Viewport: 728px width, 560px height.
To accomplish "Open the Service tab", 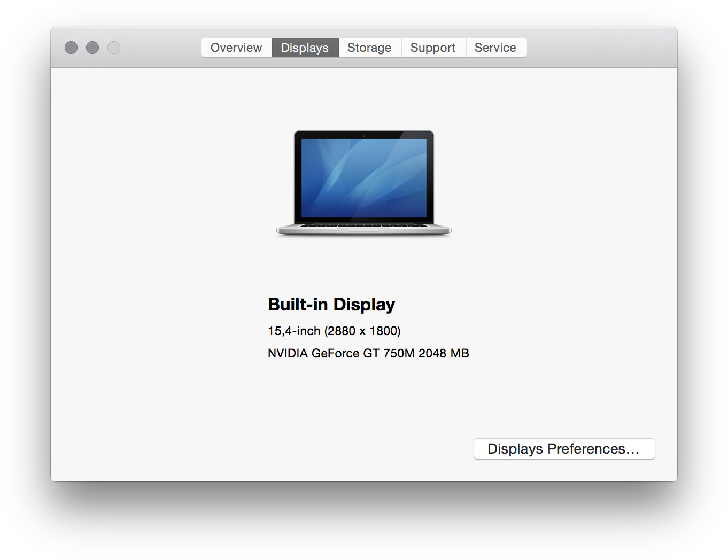I will [495, 48].
